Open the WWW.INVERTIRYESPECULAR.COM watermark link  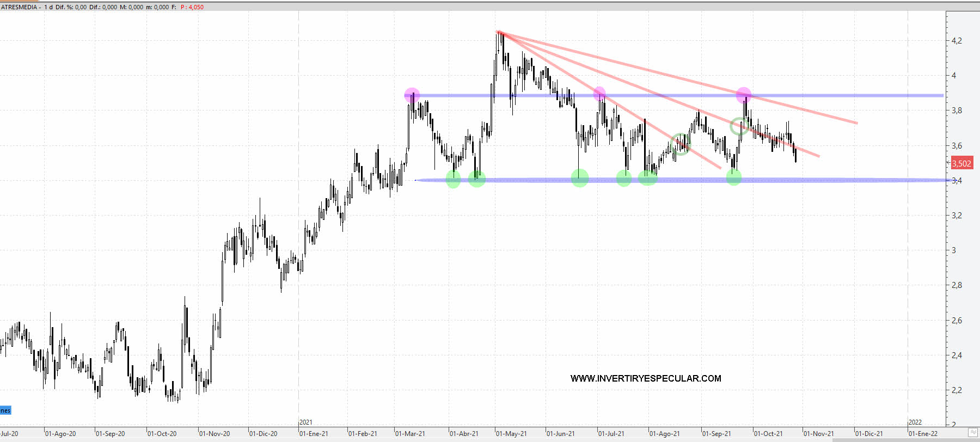[646, 378]
